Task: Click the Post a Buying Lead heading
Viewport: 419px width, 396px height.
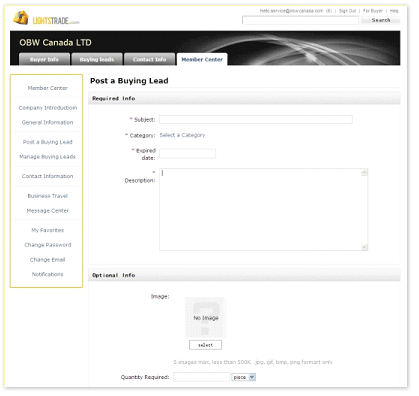Action: [x=129, y=81]
